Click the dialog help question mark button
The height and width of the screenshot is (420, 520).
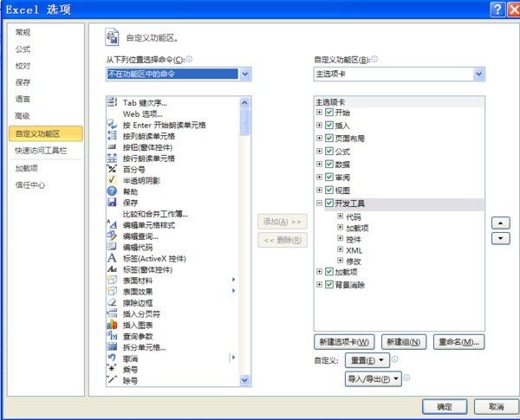pyautogui.click(x=497, y=10)
